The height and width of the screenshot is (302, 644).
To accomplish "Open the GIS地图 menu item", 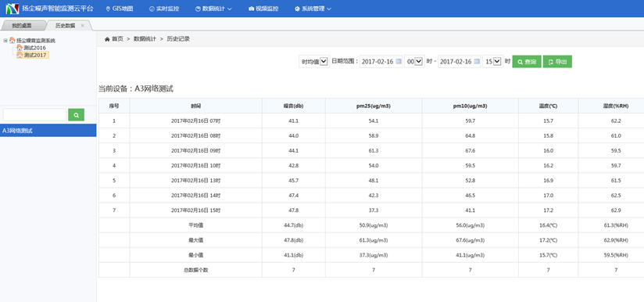I will (x=120, y=9).
